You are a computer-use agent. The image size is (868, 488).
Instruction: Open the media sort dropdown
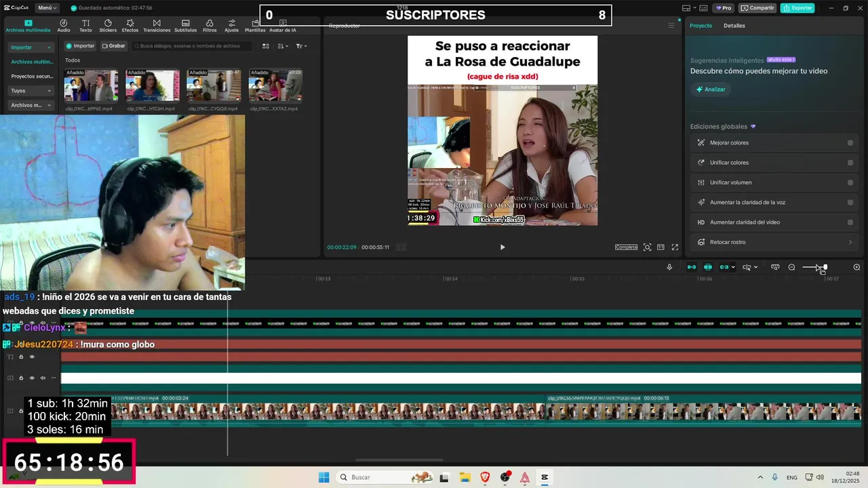[x=283, y=46]
